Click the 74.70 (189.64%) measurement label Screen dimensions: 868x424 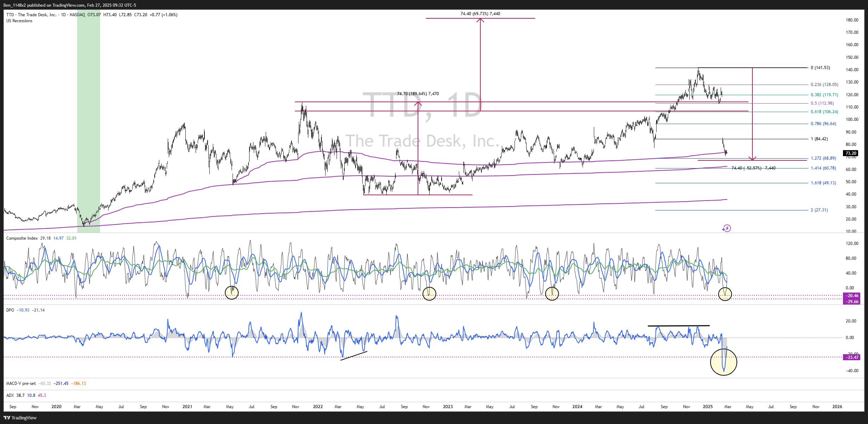click(x=418, y=94)
